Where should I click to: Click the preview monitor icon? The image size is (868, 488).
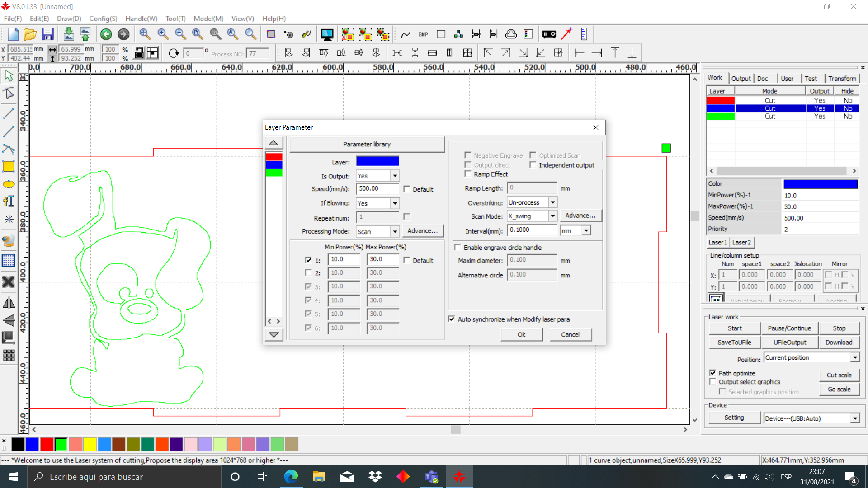[327, 34]
